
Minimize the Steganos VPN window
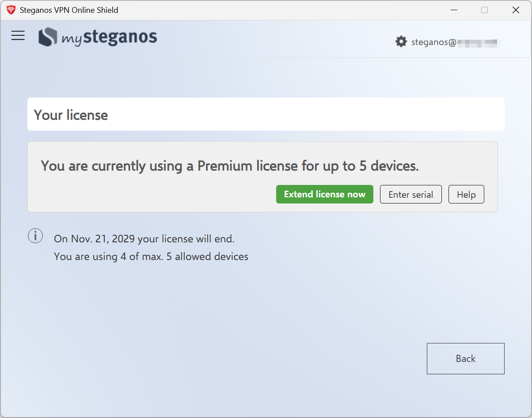[453, 10]
